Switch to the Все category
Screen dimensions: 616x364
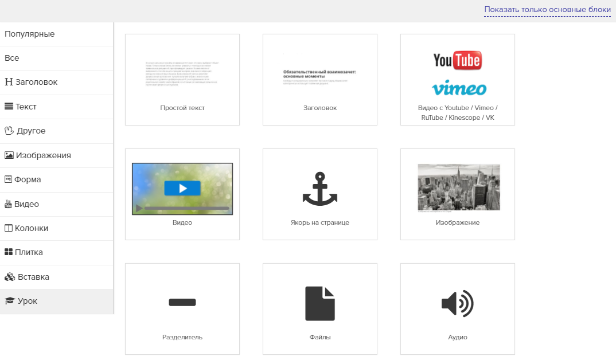pyautogui.click(x=12, y=58)
